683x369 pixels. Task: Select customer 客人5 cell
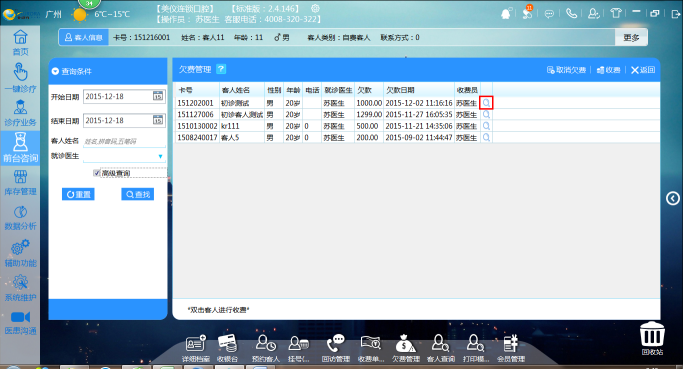(x=242, y=137)
